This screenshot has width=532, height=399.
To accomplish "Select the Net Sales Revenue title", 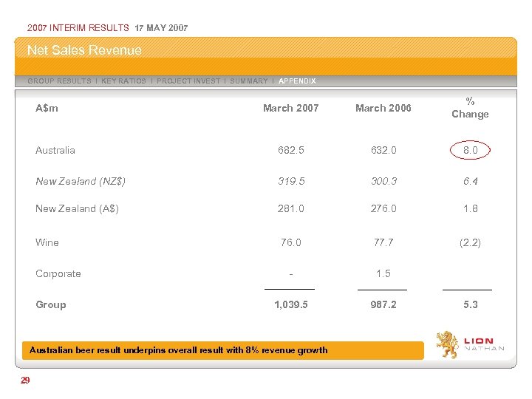I will point(84,50).
